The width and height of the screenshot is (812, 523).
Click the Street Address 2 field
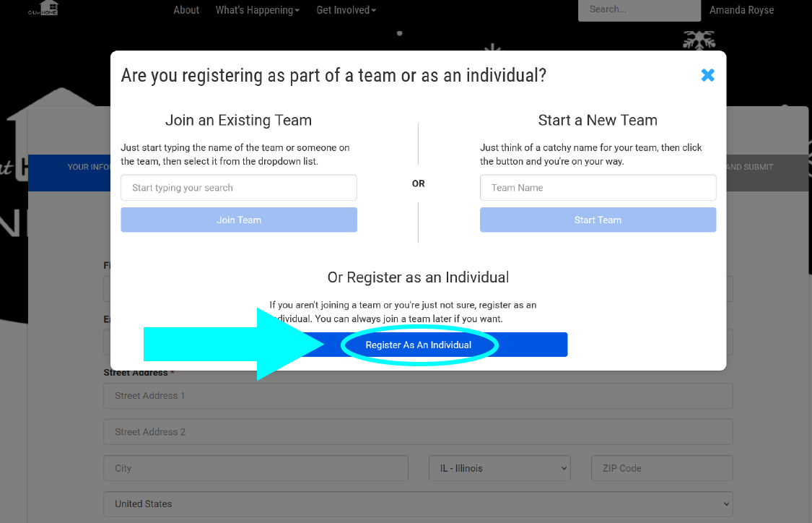point(419,432)
